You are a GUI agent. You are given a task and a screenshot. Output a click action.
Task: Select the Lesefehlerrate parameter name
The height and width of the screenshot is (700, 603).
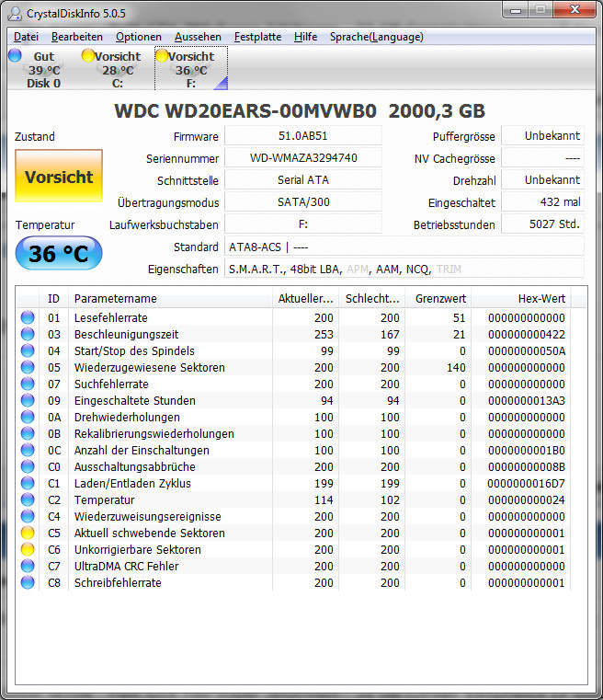point(110,317)
